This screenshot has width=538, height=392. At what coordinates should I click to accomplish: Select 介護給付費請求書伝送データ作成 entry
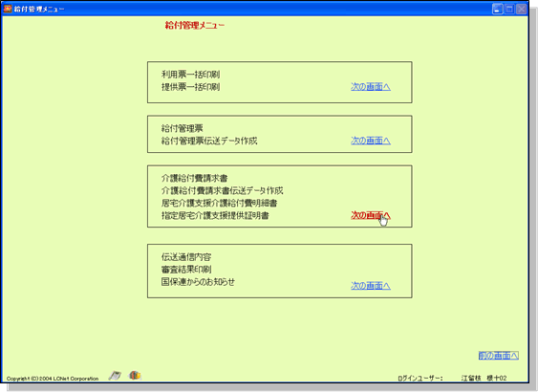(x=223, y=190)
